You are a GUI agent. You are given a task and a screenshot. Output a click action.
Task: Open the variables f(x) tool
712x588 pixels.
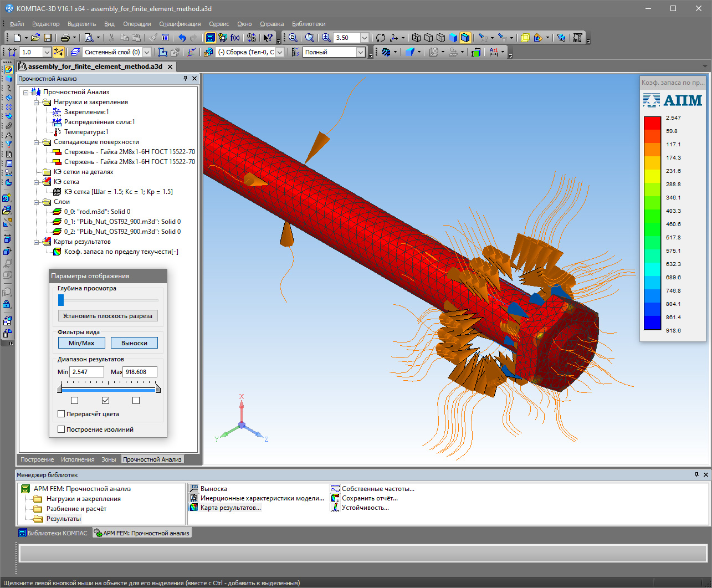coord(235,38)
